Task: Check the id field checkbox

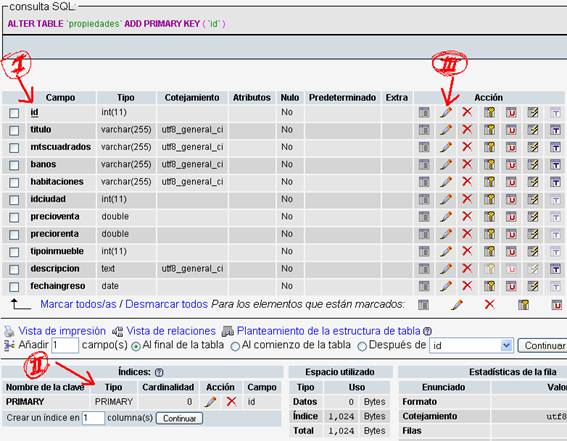Action: [x=14, y=113]
